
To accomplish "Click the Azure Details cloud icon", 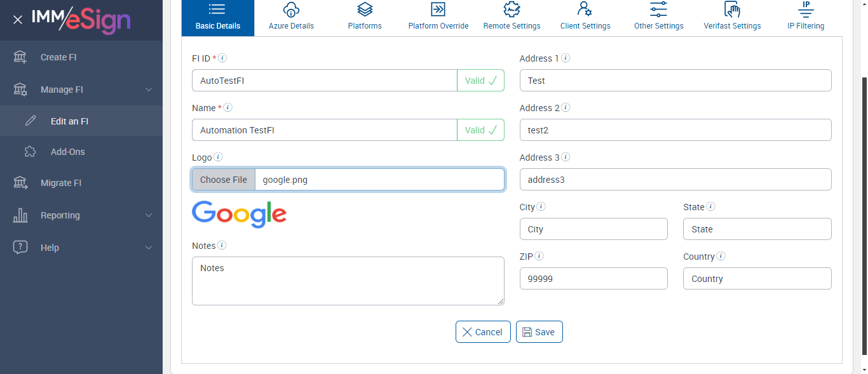I will [x=291, y=10].
